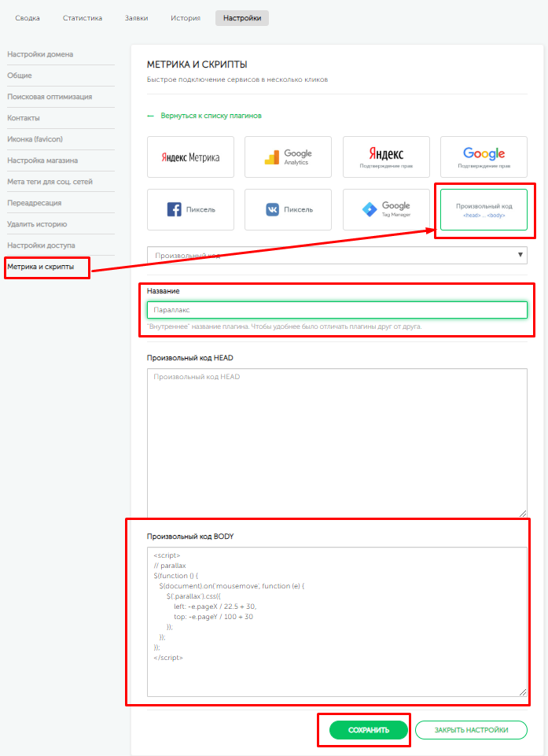Viewport: 548px width, 756px height.
Task: Open Настройки домена in the sidebar
Action: coord(41,54)
